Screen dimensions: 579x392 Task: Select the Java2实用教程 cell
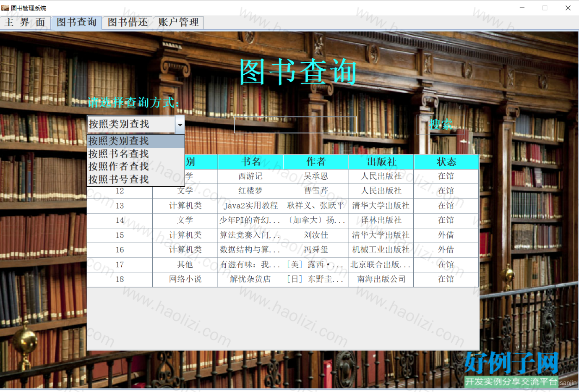[x=250, y=206]
